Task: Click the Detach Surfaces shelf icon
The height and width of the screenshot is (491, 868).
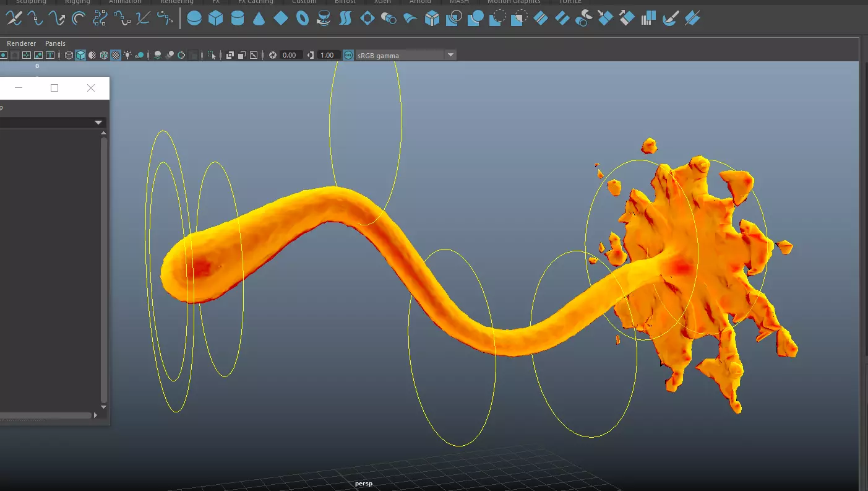Action: point(562,19)
